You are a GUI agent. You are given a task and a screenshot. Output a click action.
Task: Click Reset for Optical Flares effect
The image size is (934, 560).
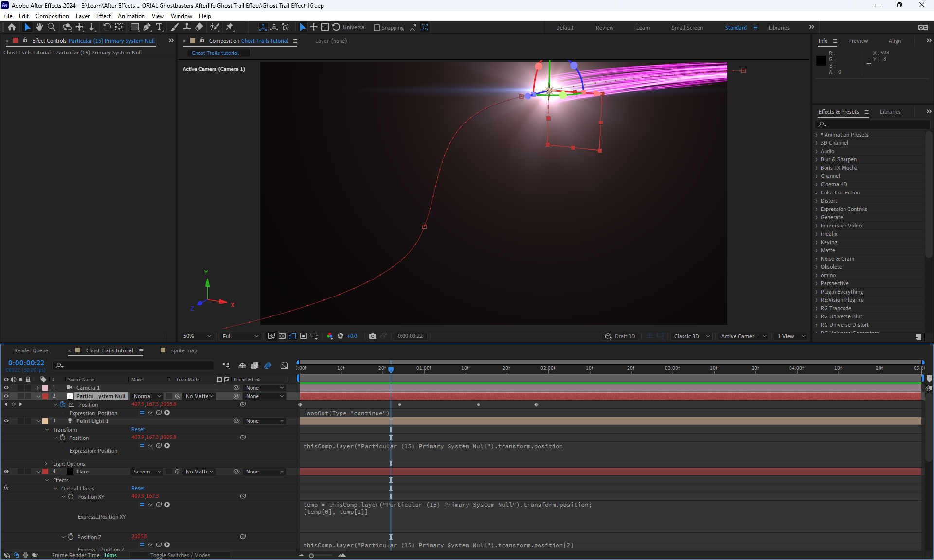coord(138,488)
